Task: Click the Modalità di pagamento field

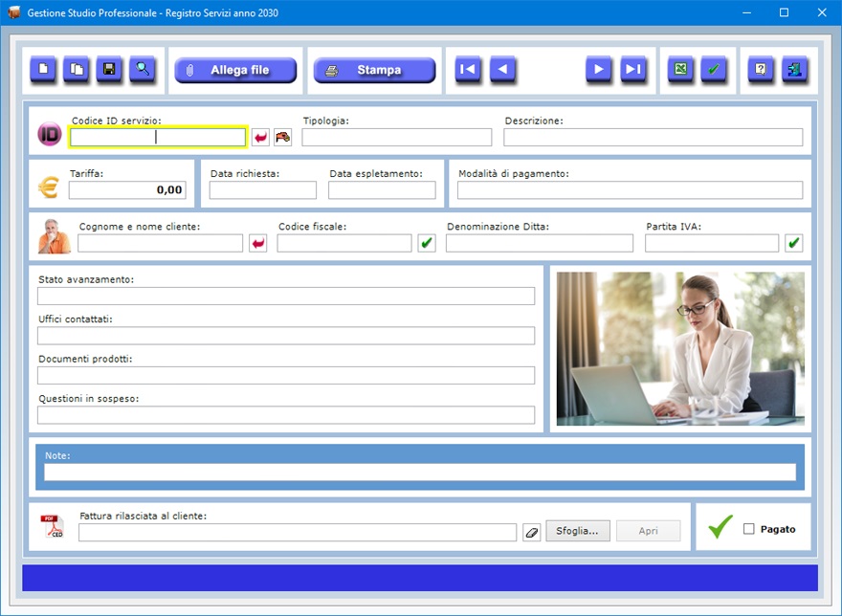Action: click(x=630, y=190)
